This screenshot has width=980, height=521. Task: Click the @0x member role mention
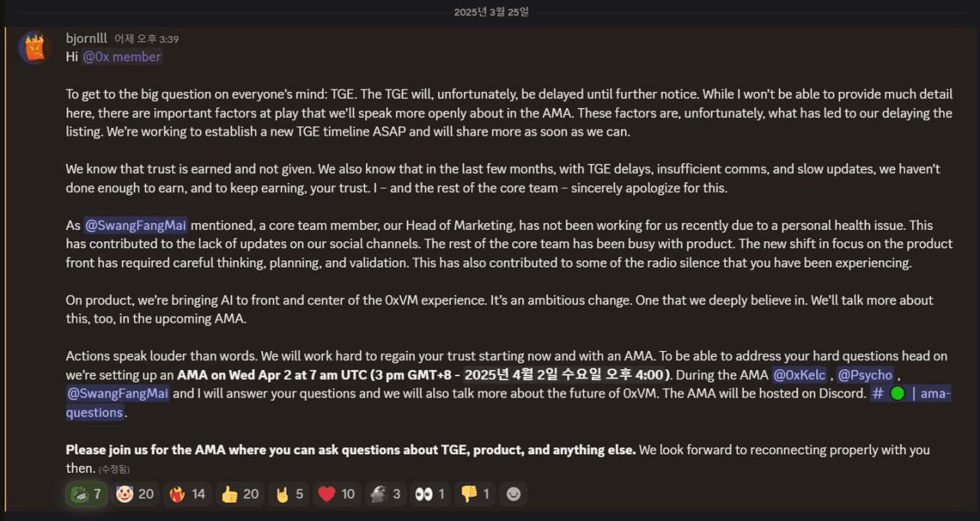coord(122,57)
